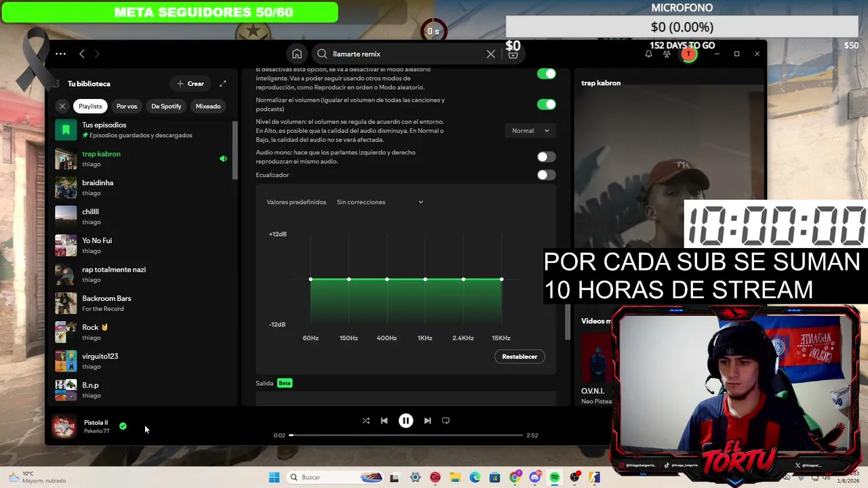Open Google Chrome from taskbar
The width and height of the screenshot is (868, 488).
coord(515,477)
